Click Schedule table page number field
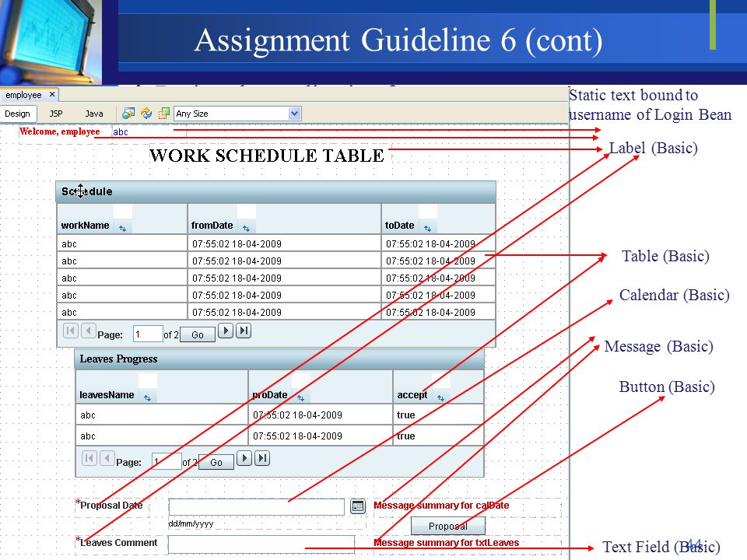Viewport: 747px width, 560px height. click(148, 334)
